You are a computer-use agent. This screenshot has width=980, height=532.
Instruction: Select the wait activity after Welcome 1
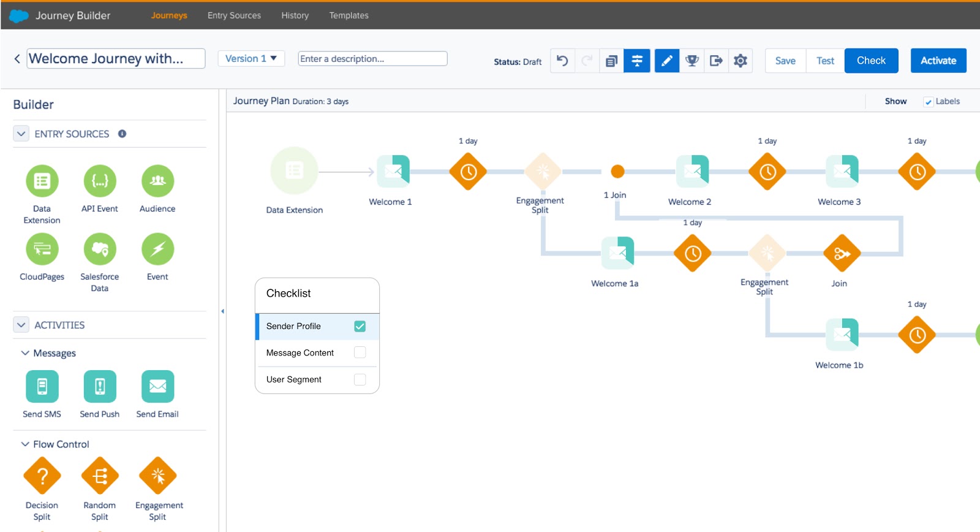468,172
